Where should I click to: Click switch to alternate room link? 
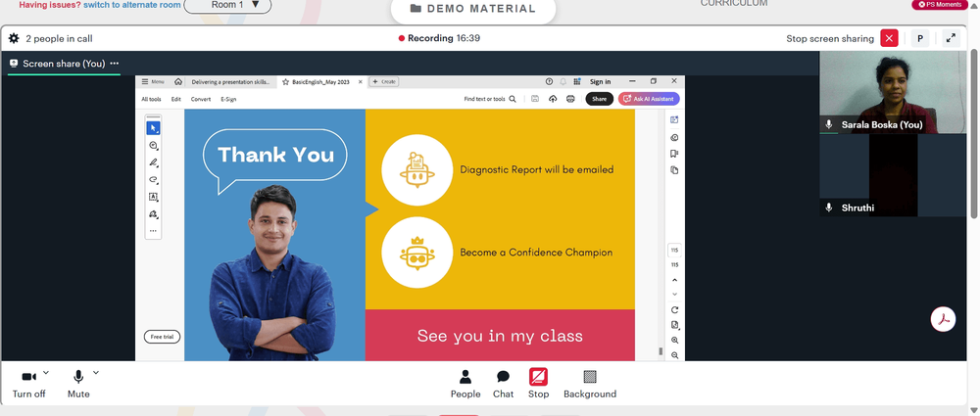[132, 5]
